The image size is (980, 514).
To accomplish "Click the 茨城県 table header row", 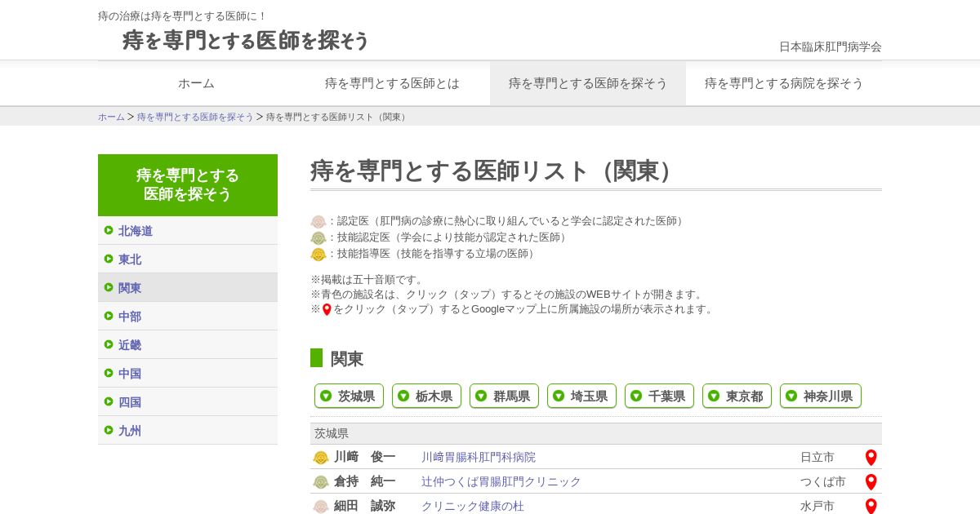I will (x=596, y=433).
